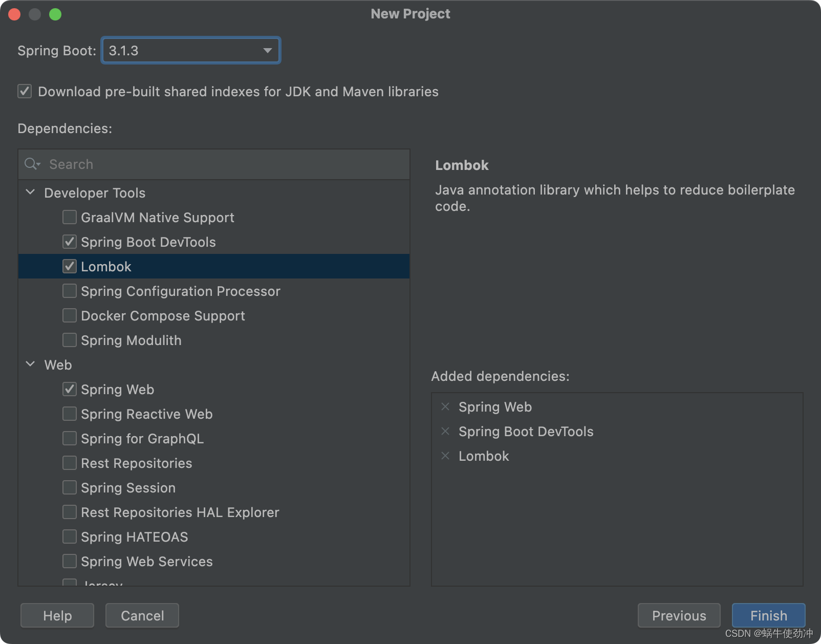The image size is (821, 644).
Task: Remove Lombok from added dependencies list
Action: click(445, 456)
